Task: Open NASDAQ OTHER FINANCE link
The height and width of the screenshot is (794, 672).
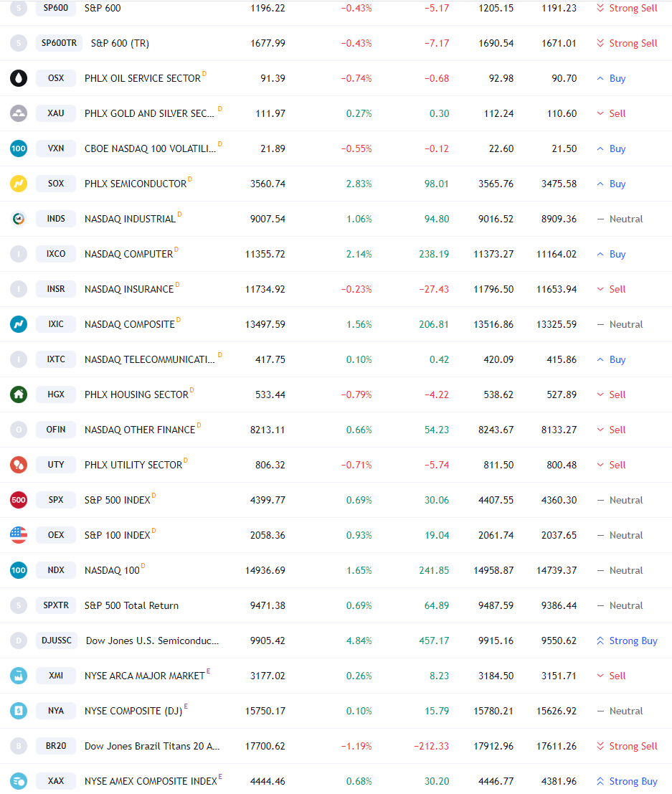Action: point(140,430)
